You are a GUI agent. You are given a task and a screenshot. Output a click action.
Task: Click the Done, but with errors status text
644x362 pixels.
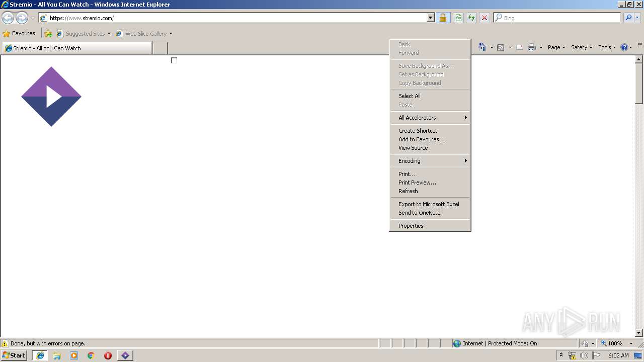coord(48,343)
